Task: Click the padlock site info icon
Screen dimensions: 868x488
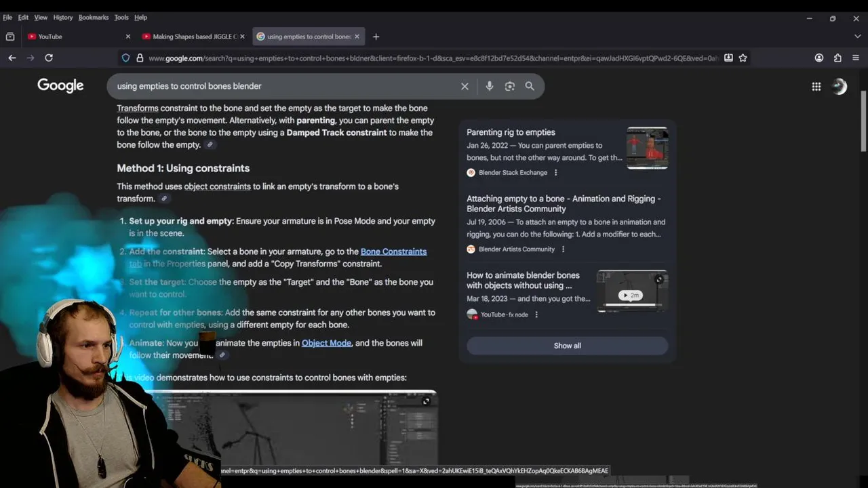Action: click(x=140, y=58)
